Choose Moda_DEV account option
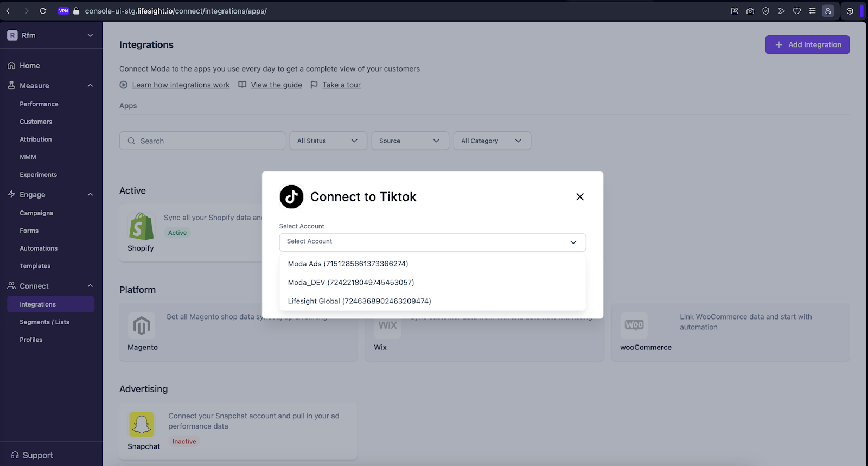The height and width of the screenshot is (466, 868). 432,282
